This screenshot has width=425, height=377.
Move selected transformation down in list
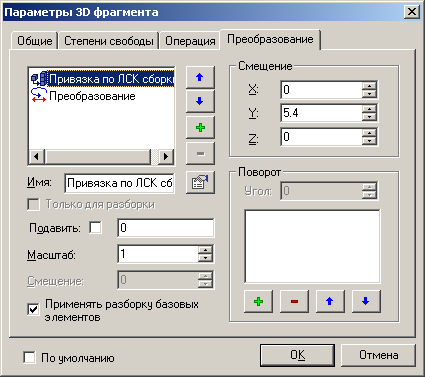200,101
